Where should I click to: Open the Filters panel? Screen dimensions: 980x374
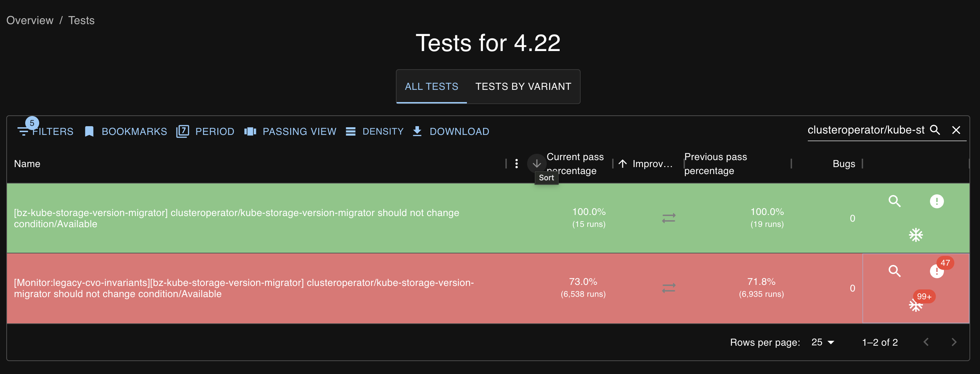pos(45,131)
